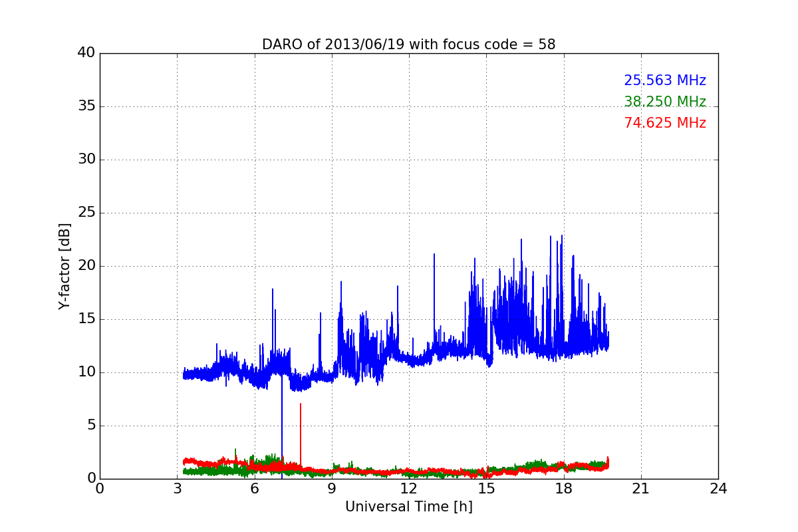This screenshot has width=798, height=532.
Task: Click the Y-factor [dB] axis label
Action: pyautogui.click(x=65, y=266)
